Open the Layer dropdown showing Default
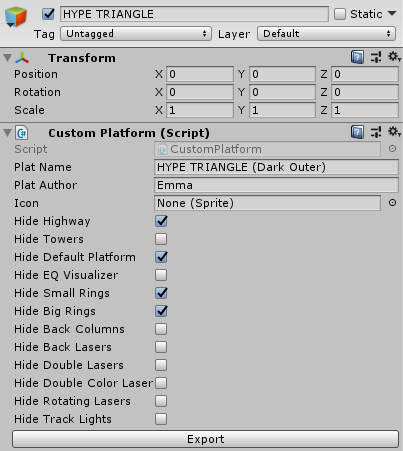Viewport: 403px width, 451px height. point(326,34)
